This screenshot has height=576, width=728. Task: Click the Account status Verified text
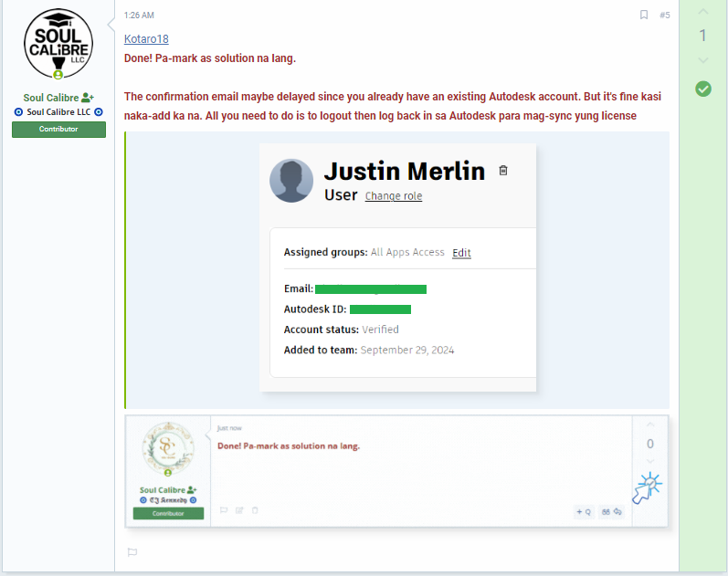380,330
